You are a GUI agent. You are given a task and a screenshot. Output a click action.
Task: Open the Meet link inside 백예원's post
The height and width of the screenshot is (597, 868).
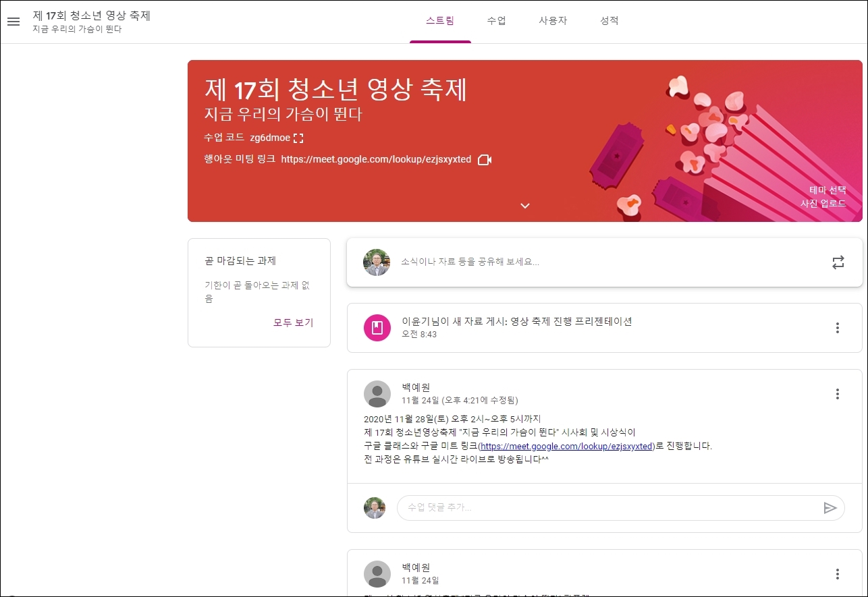click(566, 446)
